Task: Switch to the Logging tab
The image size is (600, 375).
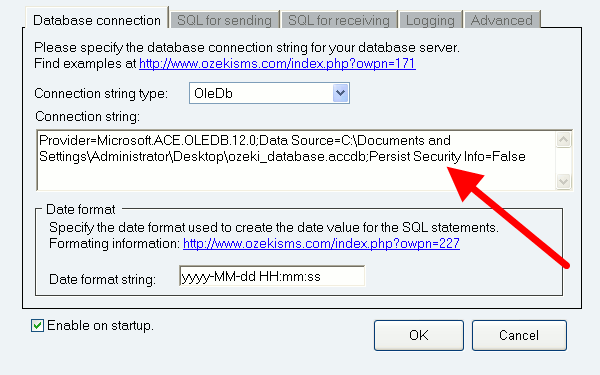Action: point(430,20)
